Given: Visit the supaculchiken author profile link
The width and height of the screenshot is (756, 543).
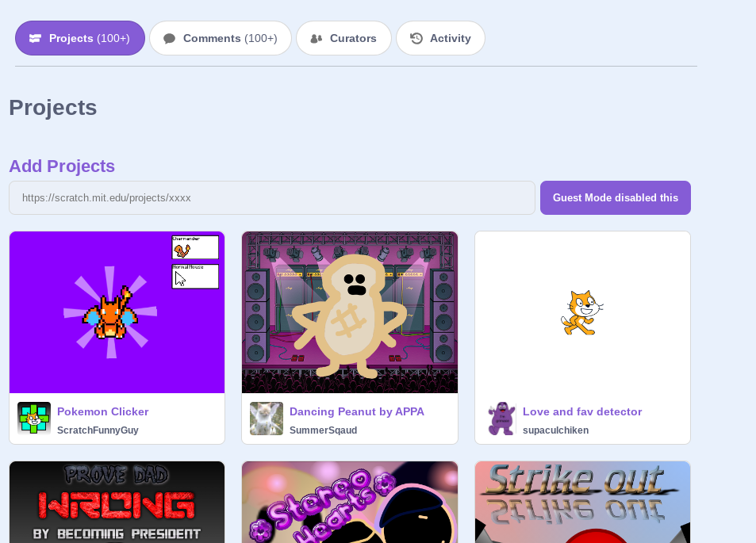Looking at the screenshot, I should point(555,430).
